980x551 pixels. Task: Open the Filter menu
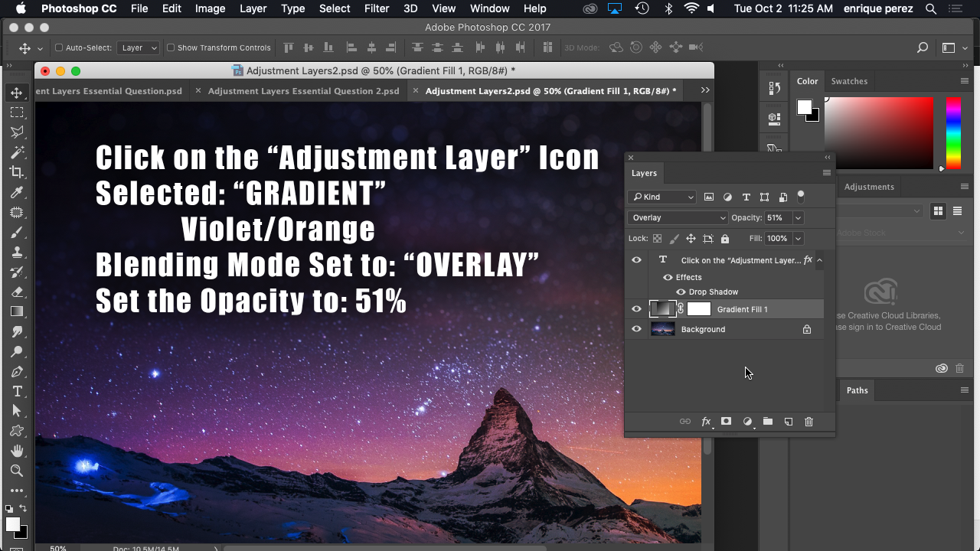377,8
